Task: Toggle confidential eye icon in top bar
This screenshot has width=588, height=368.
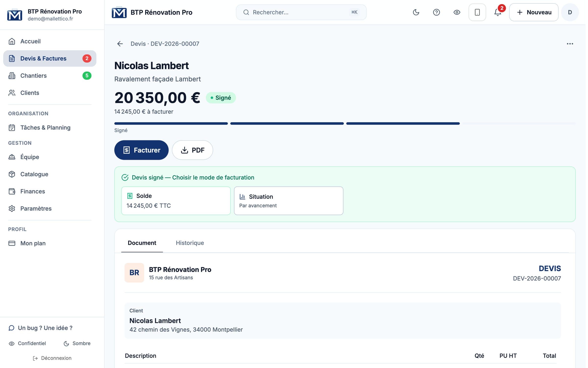Action: coord(457,12)
